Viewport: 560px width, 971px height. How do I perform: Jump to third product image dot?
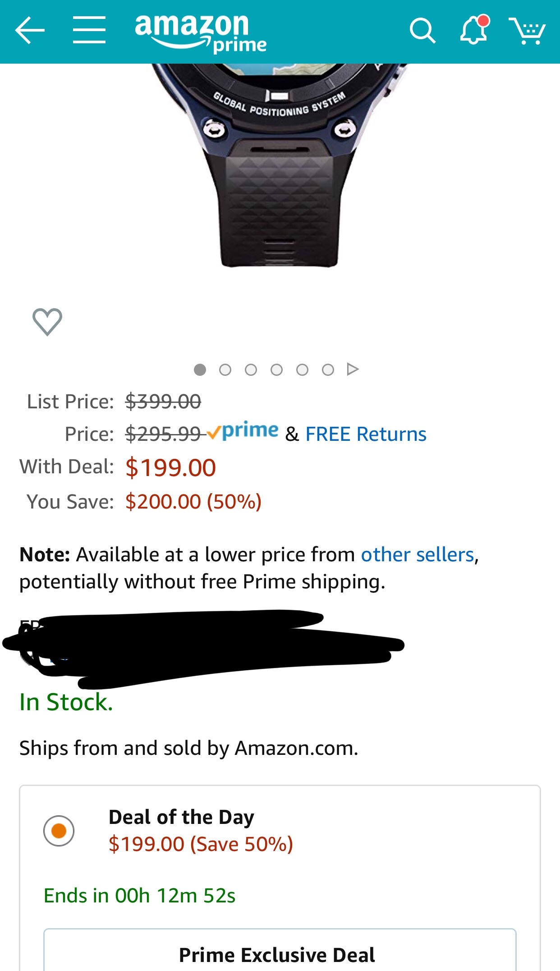[251, 370]
